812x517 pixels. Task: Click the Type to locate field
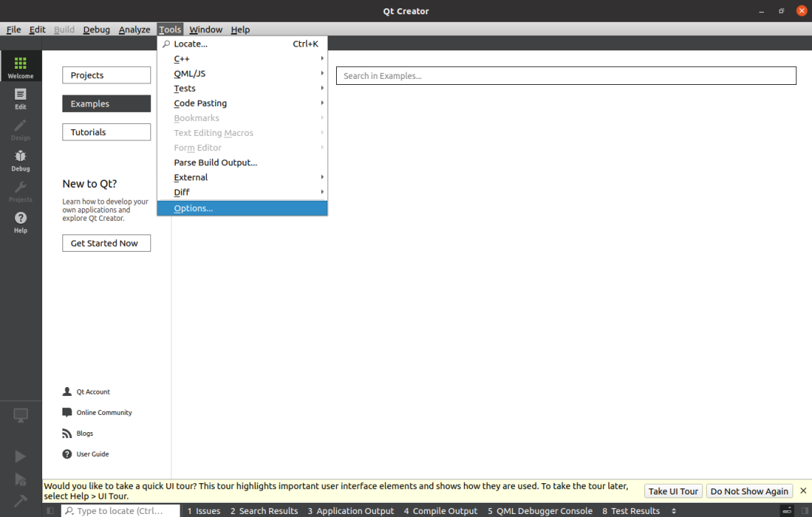(x=120, y=511)
